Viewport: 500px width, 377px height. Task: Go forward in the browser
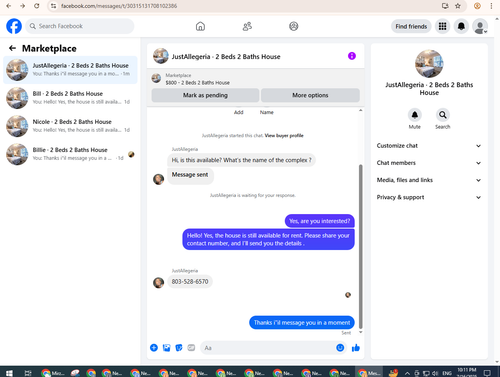(x=23, y=6)
